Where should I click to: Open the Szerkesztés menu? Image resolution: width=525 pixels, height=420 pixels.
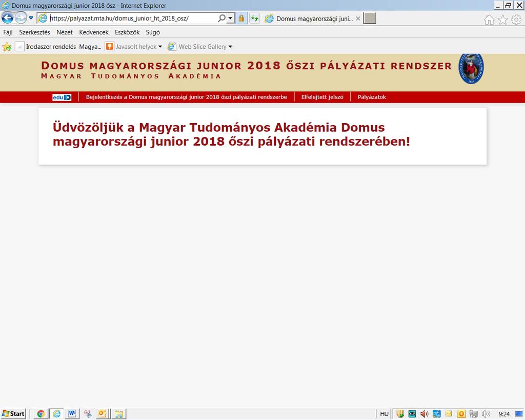coord(34,32)
